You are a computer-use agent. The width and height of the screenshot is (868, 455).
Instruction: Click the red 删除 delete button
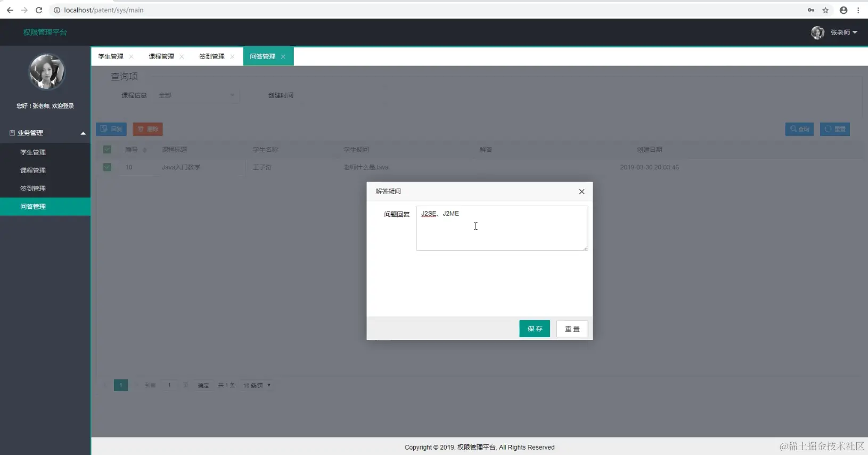pyautogui.click(x=148, y=129)
